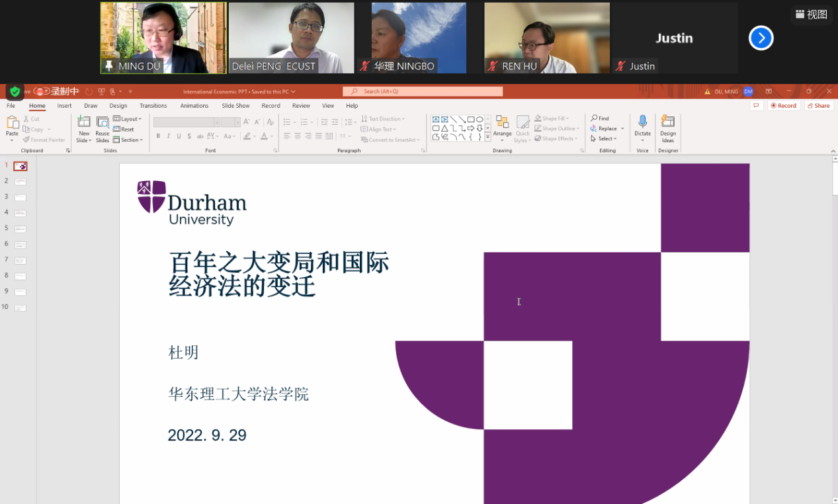Click the New Slide icon

click(x=83, y=122)
